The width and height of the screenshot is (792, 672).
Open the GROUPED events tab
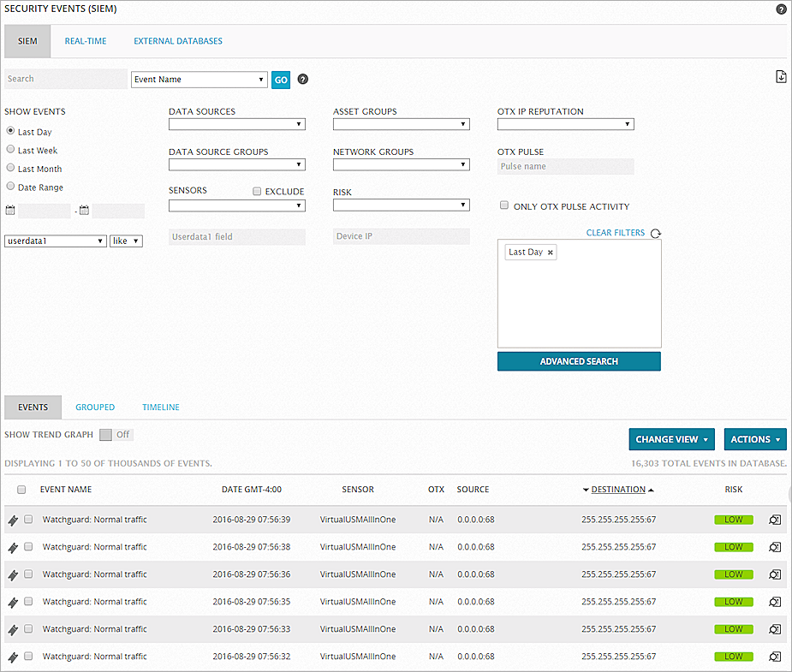click(x=94, y=407)
